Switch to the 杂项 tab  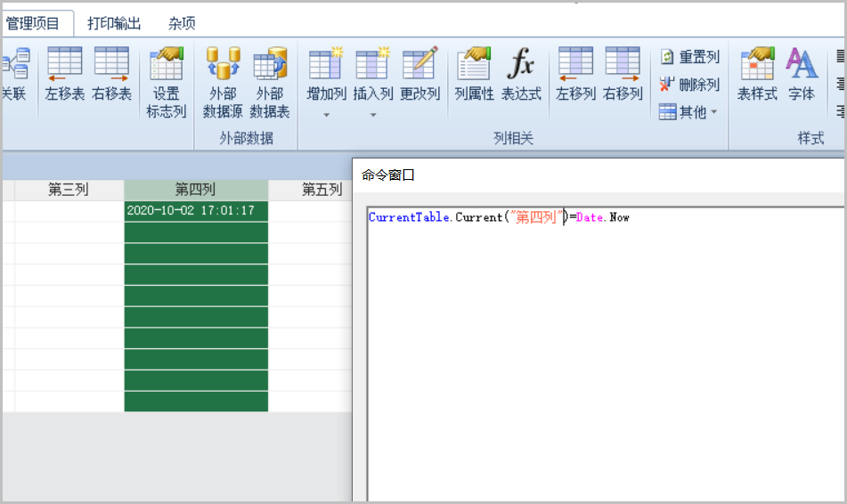[182, 23]
